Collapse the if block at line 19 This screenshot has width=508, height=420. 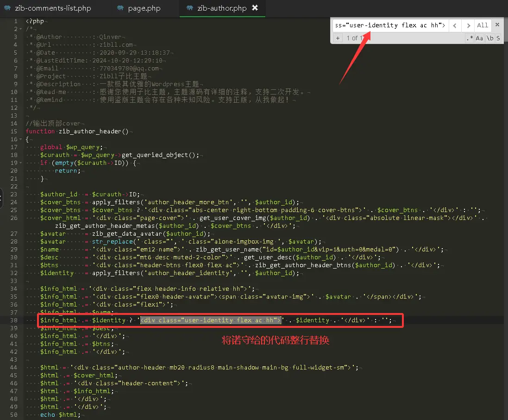21,163
